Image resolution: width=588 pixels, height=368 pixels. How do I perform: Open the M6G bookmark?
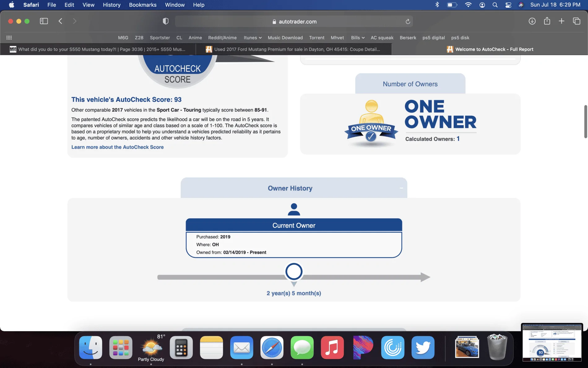point(123,37)
